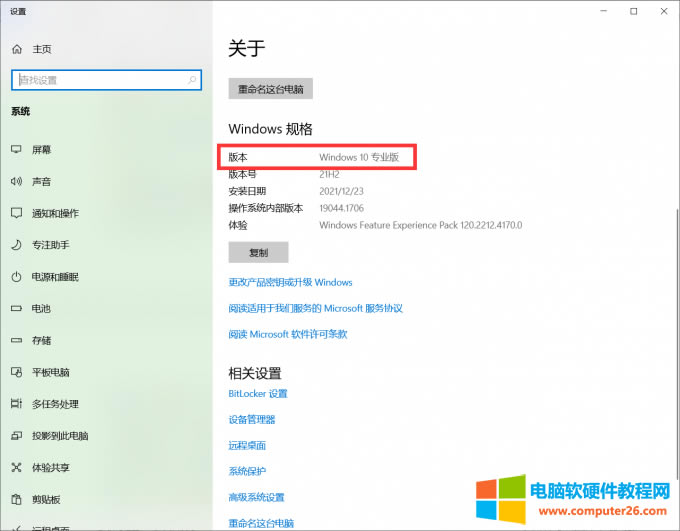Click the 21H2 version number value
Viewport: 680px width, 531px height.
tap(329, 174)
